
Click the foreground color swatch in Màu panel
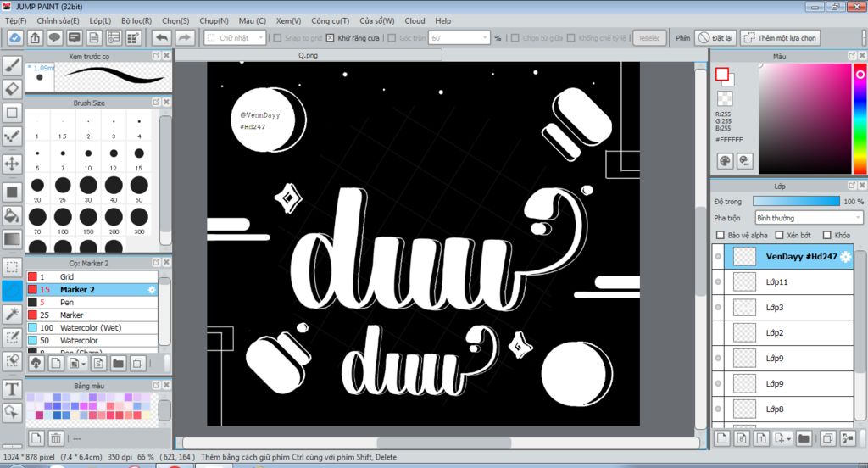coord(722,75)
